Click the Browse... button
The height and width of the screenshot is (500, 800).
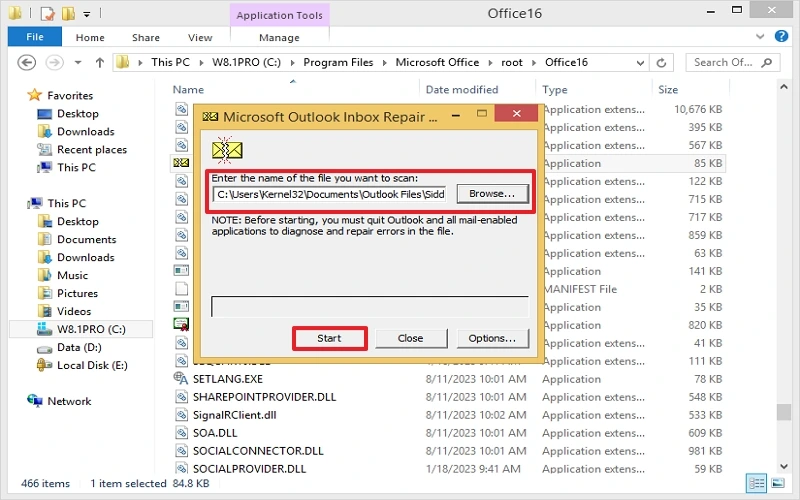(492, 194)
